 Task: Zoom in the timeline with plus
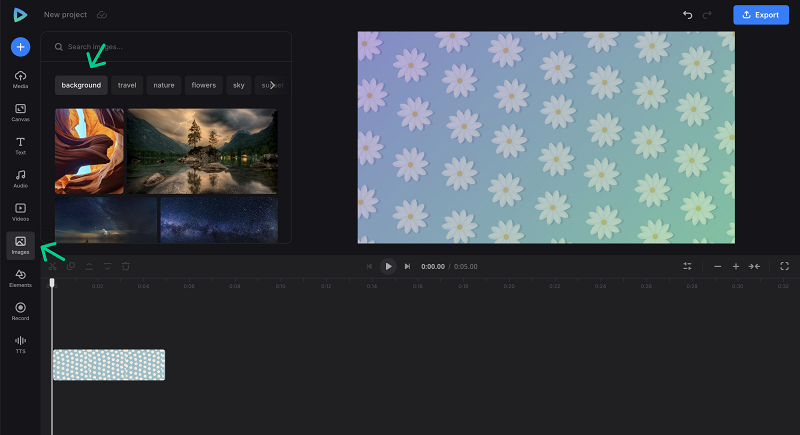736,266
